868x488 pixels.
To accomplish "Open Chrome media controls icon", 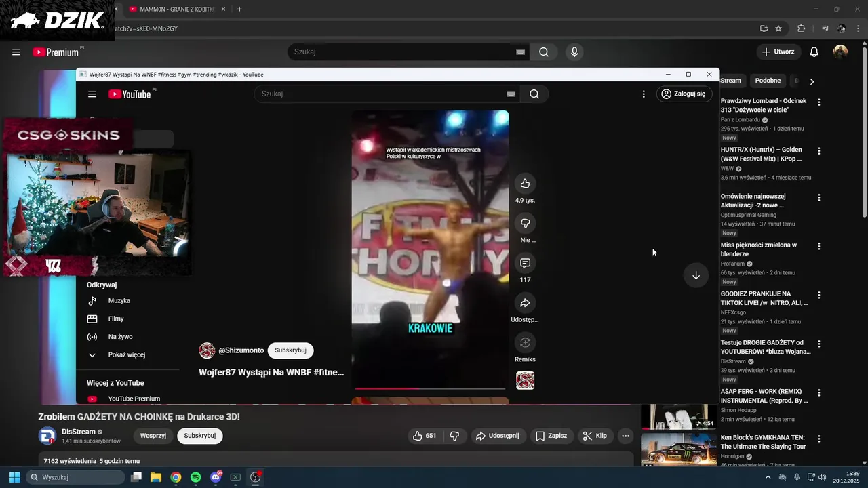I will tap(825, 28).
